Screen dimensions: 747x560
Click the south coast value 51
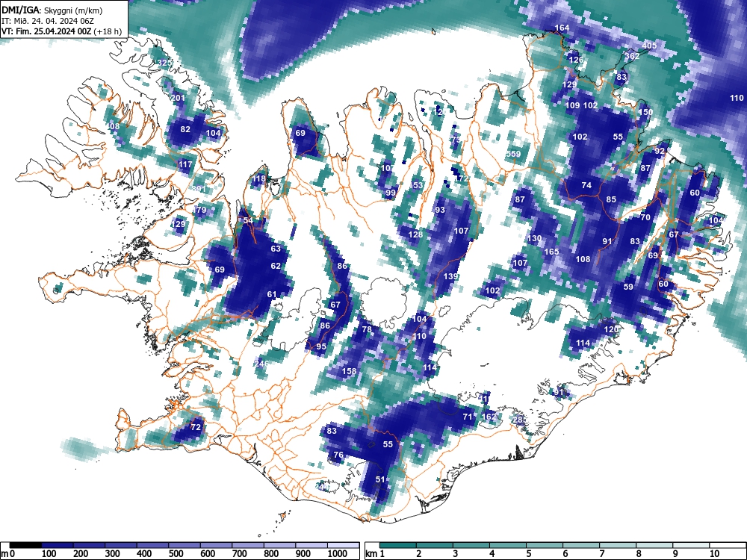click(x=380, y=479)
